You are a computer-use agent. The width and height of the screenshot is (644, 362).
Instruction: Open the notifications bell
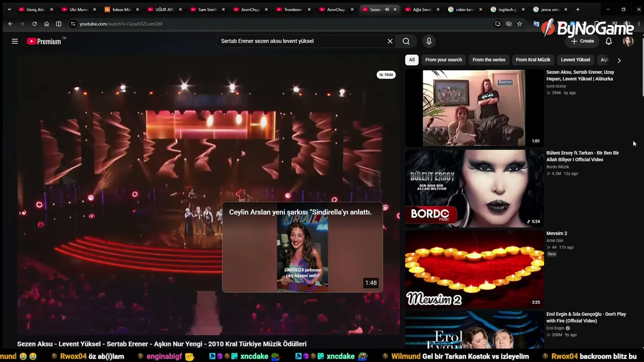609,41
